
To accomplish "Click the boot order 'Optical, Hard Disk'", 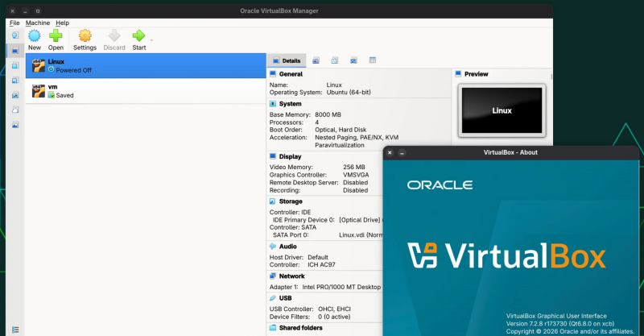I will point(341,130).
